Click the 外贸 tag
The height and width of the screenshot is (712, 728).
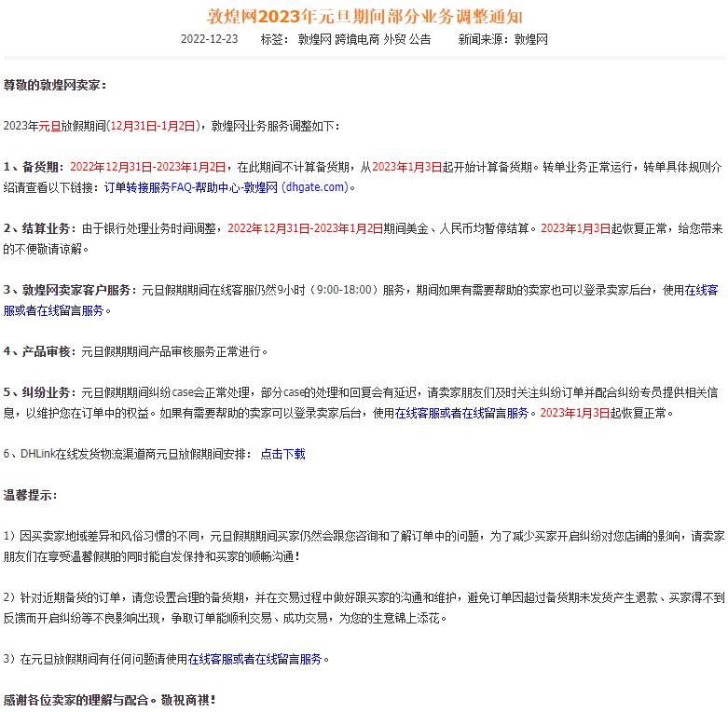point(394,39)
